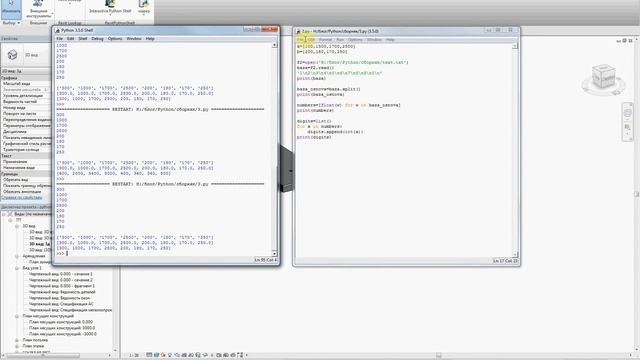Click the Python Shell prompt input line
640x360 pixels.
[163, 253]
